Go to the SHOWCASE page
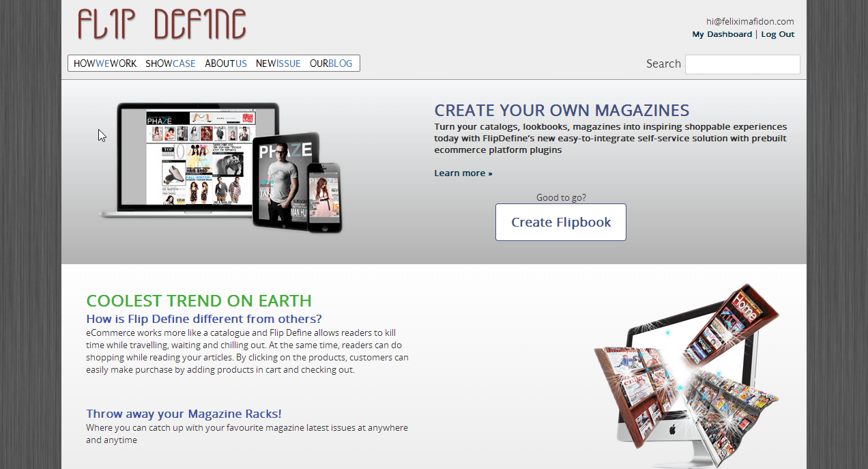This screenshot has height=469, width=868. 171,63
